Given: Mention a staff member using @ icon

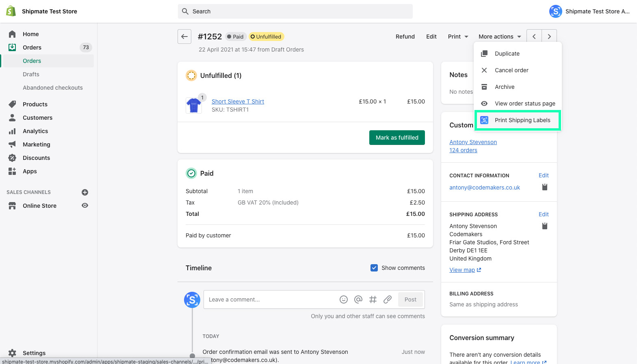Looking at the screenshot, I should [358, 299].
